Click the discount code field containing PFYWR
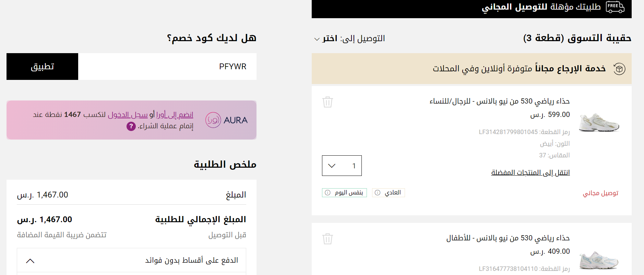 [x=167, y=67]
